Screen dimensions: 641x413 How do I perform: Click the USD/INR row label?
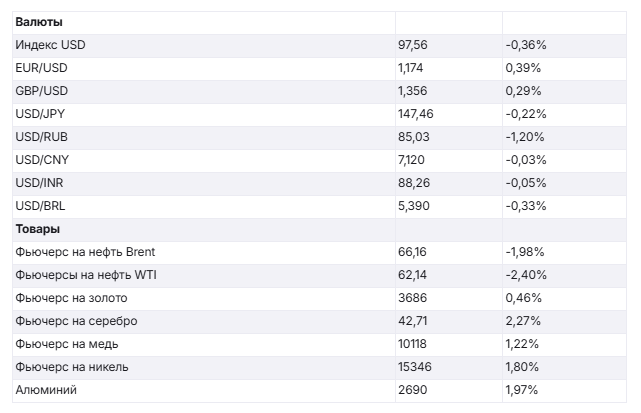point(41,183)
